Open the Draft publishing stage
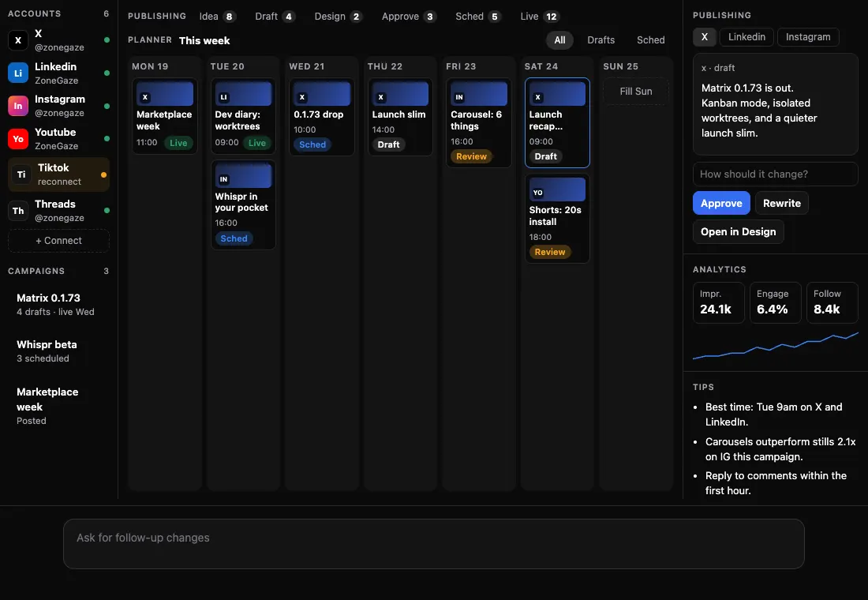 pos(275,17)
